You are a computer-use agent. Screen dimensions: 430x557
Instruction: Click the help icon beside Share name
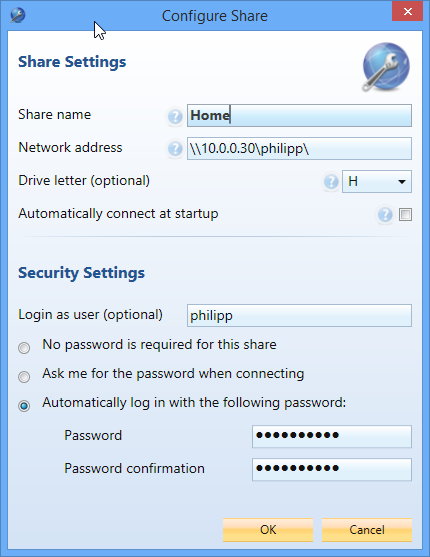[x=175, y=116]
